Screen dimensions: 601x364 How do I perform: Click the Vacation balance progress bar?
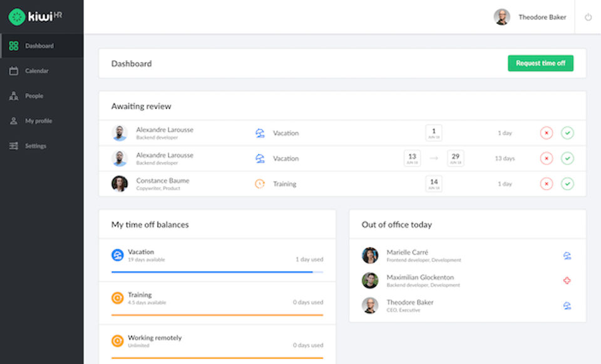217,272
